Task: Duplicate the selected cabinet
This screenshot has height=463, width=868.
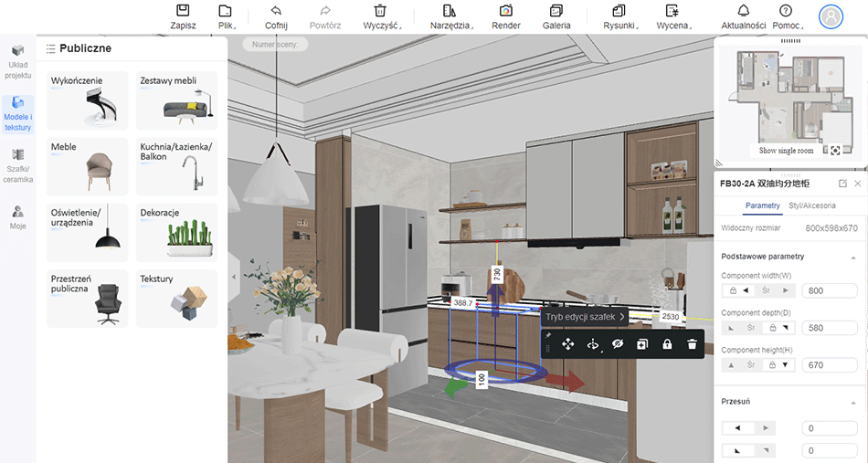Action: tap(642, 344)
